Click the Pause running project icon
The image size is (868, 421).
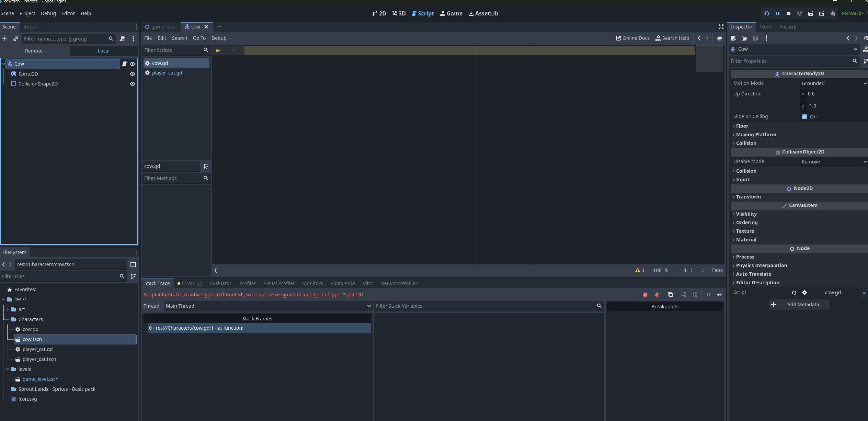(x=777, y=13)
